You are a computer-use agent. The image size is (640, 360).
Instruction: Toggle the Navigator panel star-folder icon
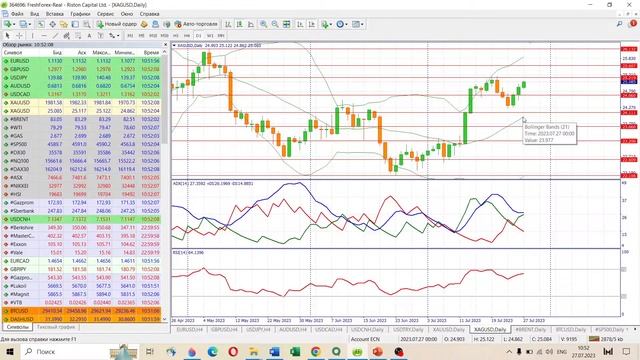pyautogui.click(x=64, y=24)
